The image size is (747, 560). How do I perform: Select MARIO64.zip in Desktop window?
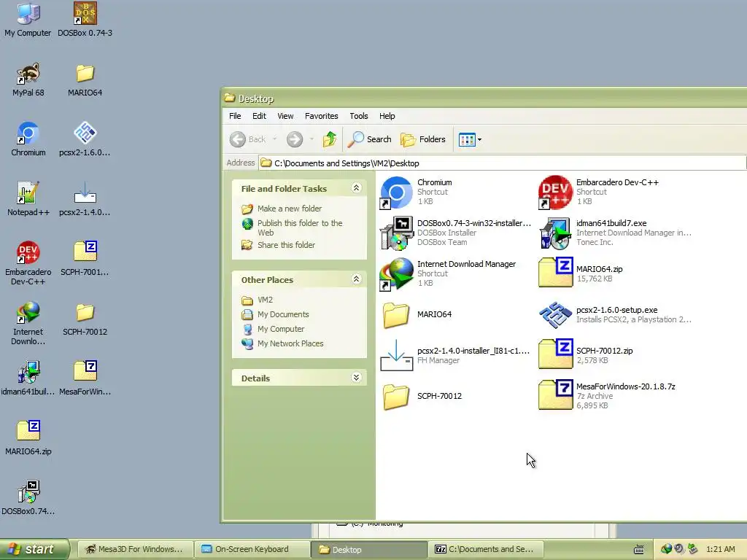pos(581,273)
